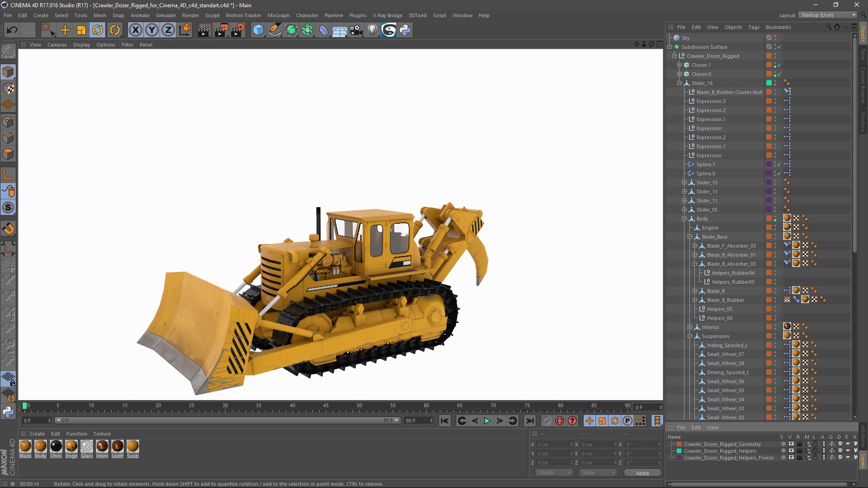The height and width of the screenshot is (488, 868).
Task: Expand the Cloner.1 object
Action: pyautogui.click(x=679, y=65)
